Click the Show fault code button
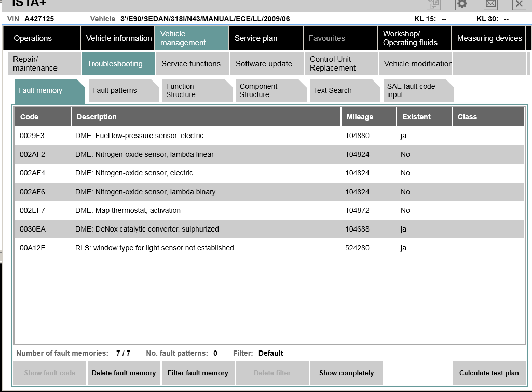 (x=49, y=373)
